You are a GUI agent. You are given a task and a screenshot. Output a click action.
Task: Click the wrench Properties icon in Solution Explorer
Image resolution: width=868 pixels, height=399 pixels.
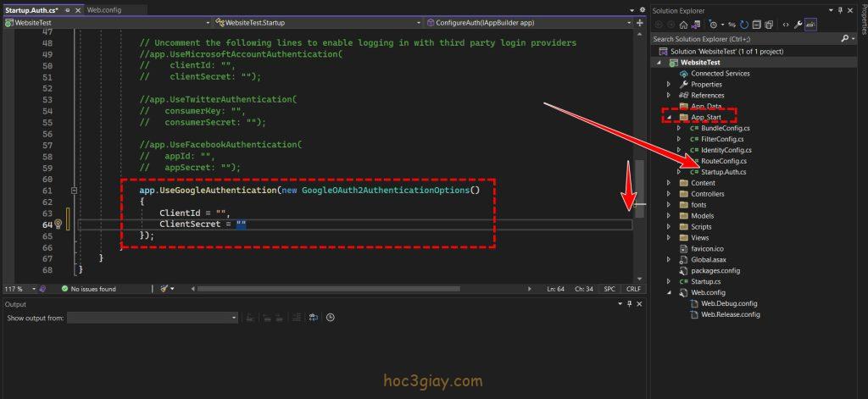[x=799, y=25]
